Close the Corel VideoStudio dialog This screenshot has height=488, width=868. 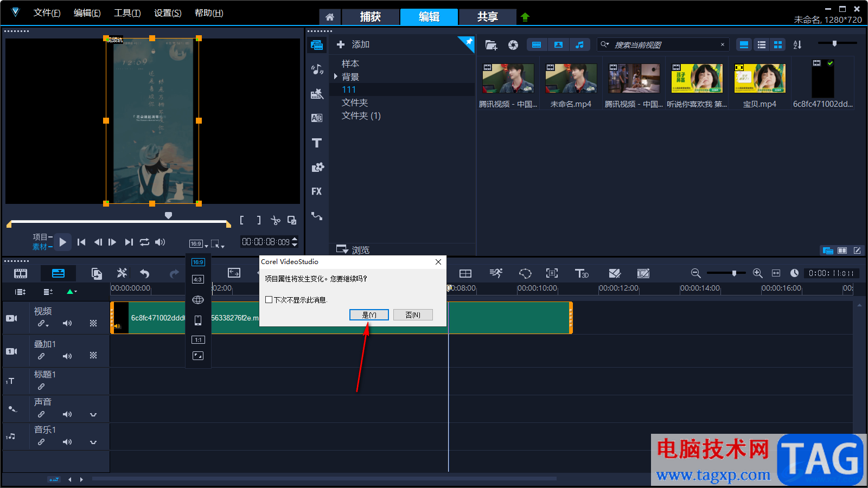(438, 262)
